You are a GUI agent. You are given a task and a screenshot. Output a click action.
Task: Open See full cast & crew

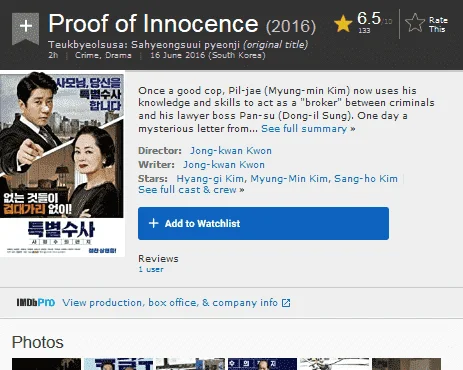click(191, 190)
